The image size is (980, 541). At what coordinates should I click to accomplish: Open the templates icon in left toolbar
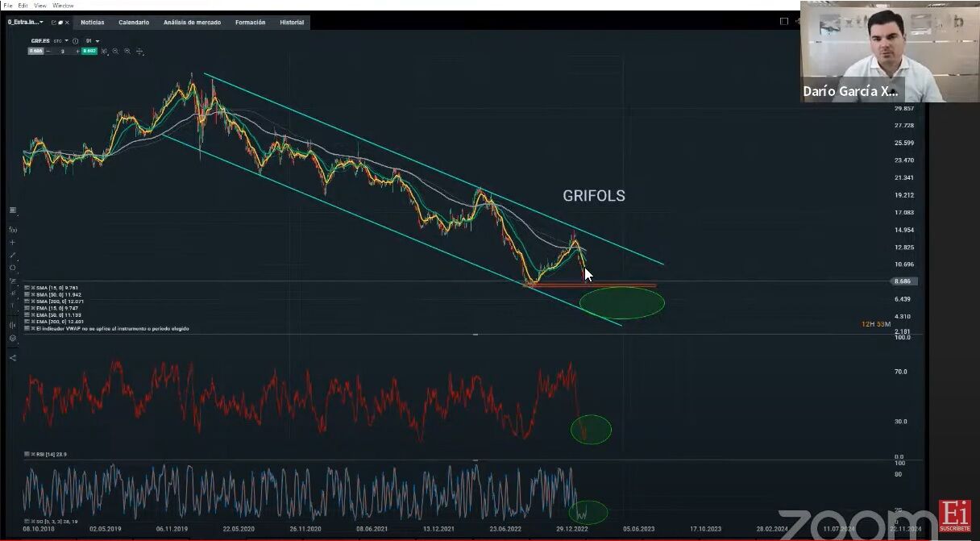12,210
